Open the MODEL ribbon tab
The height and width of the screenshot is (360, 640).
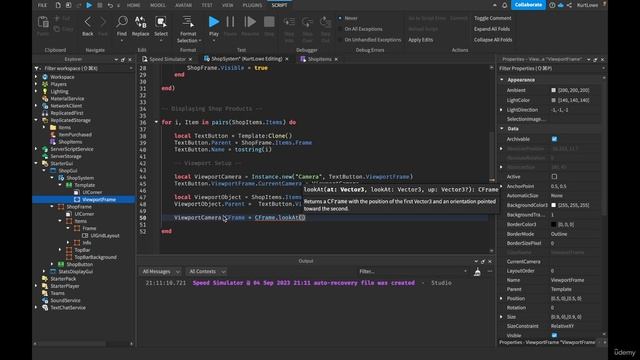(x=158, y=5)
